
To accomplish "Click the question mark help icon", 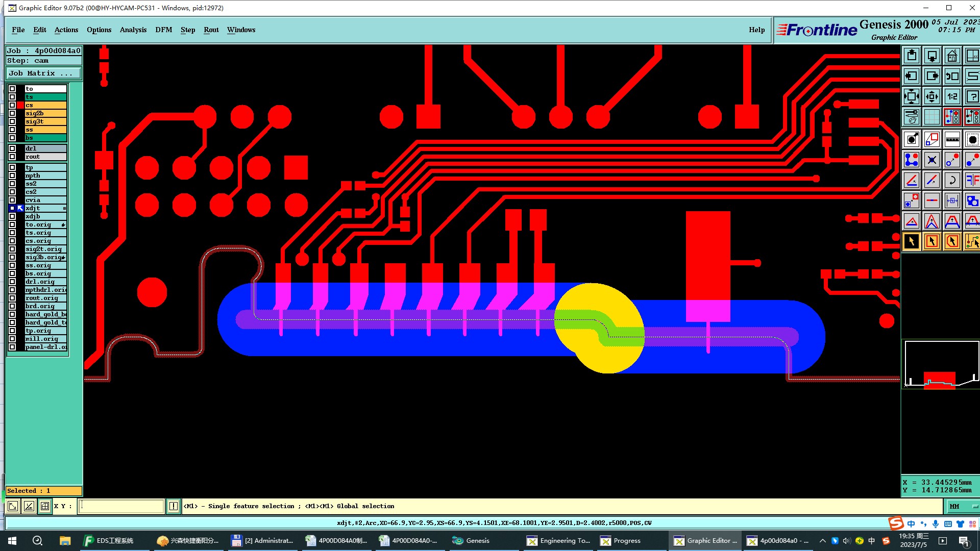I will pyautogui.click(x=972, y=96).
